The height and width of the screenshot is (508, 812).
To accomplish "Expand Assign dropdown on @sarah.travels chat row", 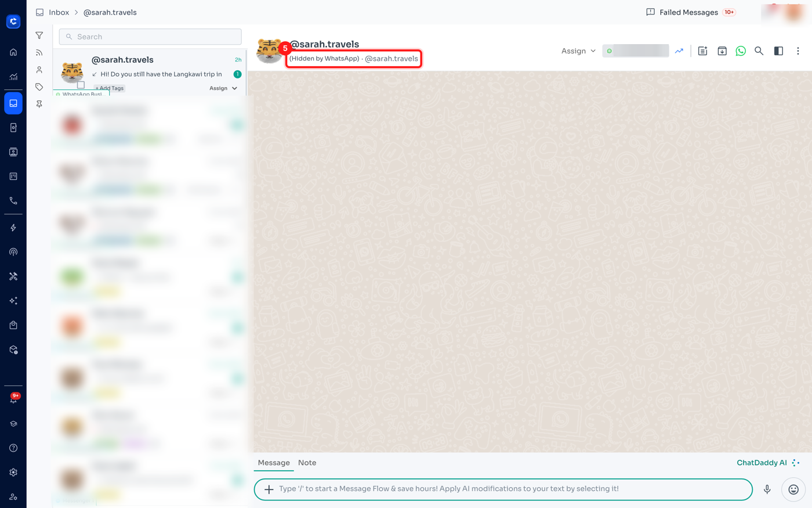I will [x=223, y=88].
